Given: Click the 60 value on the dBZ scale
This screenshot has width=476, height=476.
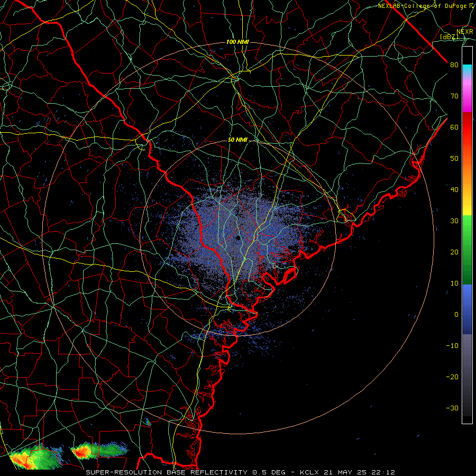Looking at the screenshot, I should 454,127.
